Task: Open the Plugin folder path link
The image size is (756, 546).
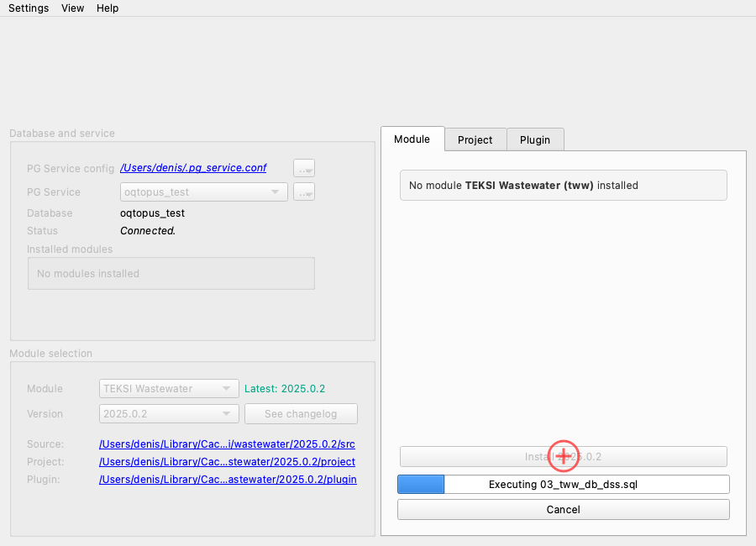Action: [227, 480]
